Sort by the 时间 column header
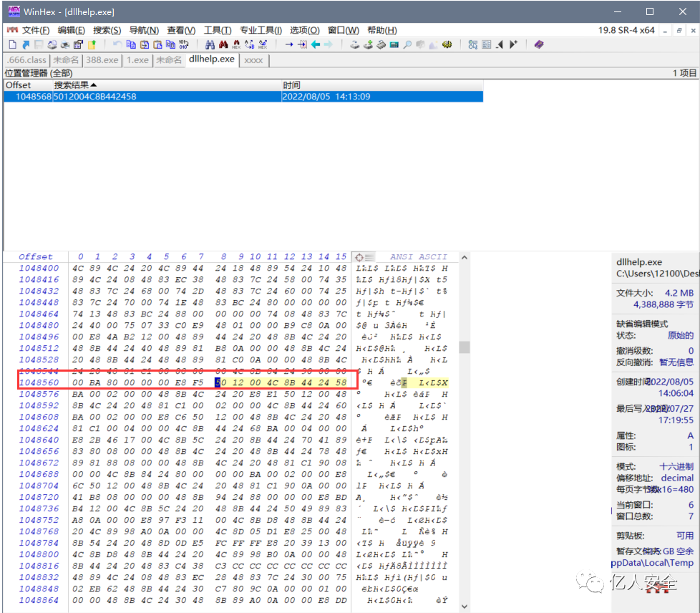 click(x=382, y=85)
